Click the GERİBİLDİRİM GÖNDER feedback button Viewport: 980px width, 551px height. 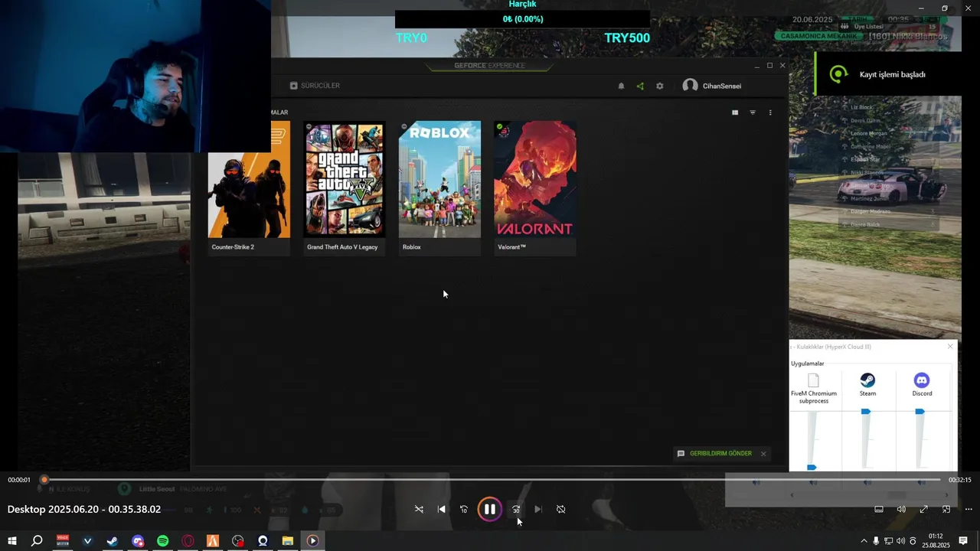714,454
